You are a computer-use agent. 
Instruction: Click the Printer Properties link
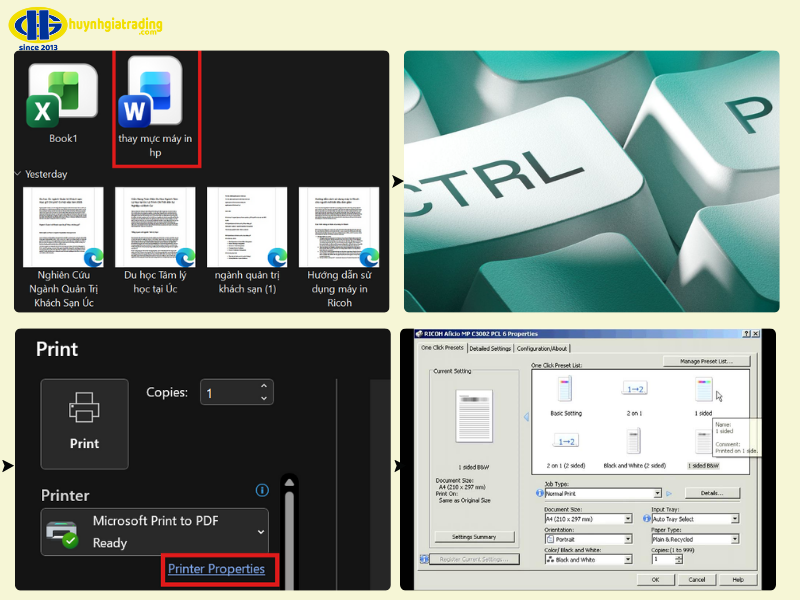(216, 568)
